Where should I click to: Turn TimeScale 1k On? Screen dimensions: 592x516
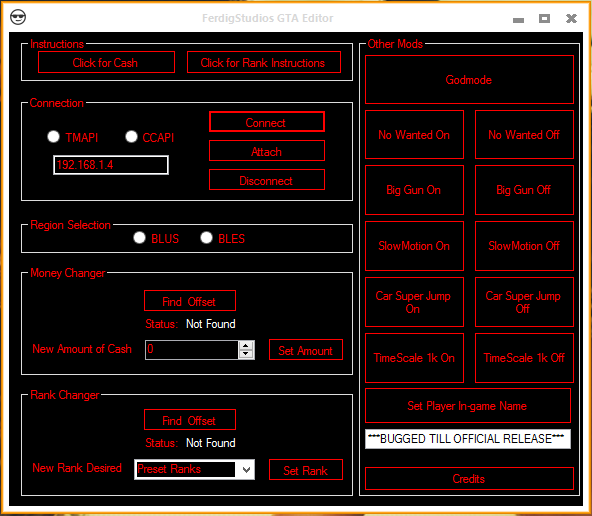click(x=414, y=358)
